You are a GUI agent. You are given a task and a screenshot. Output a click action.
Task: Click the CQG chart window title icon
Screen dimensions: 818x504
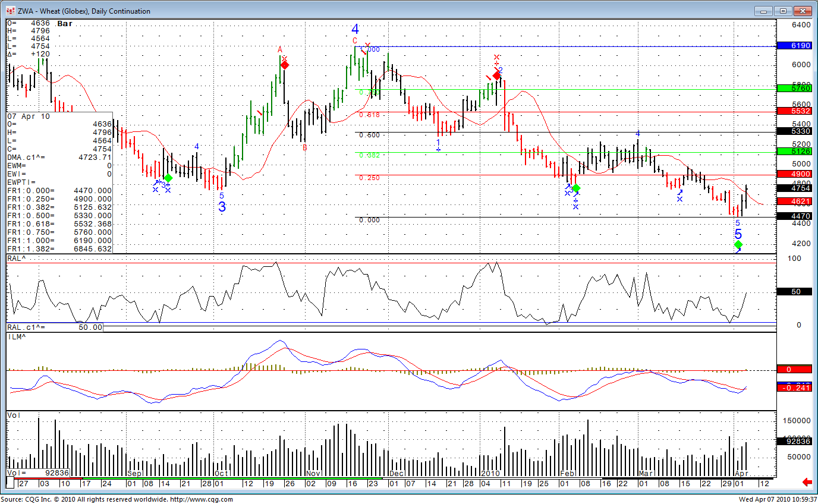click(x=10, y=11)
